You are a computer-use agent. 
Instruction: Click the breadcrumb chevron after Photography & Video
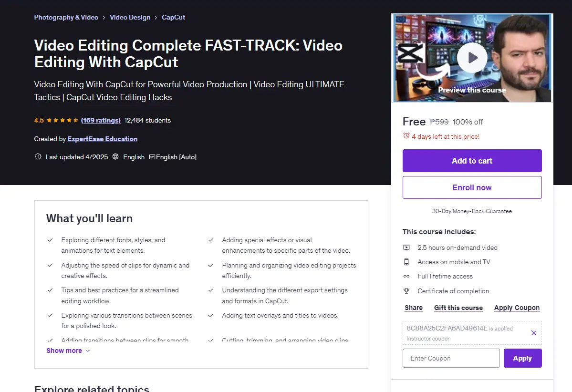[104, 18]
